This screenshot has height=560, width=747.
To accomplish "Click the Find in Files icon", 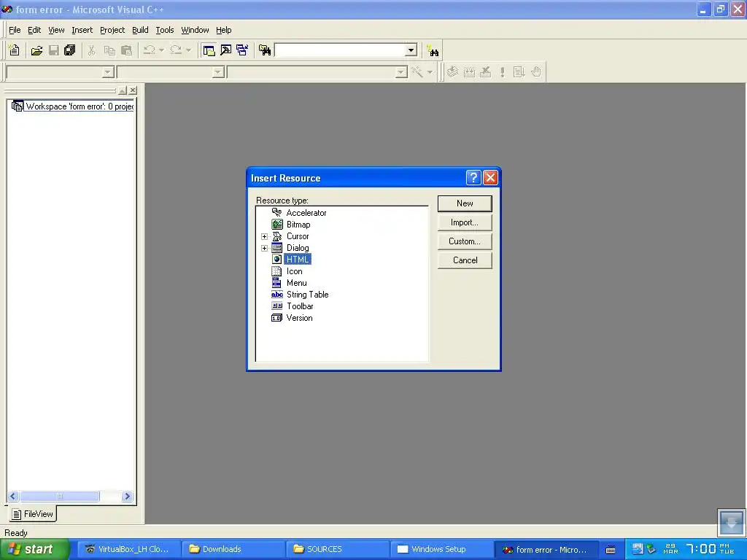I will click(x=264, y=50).
